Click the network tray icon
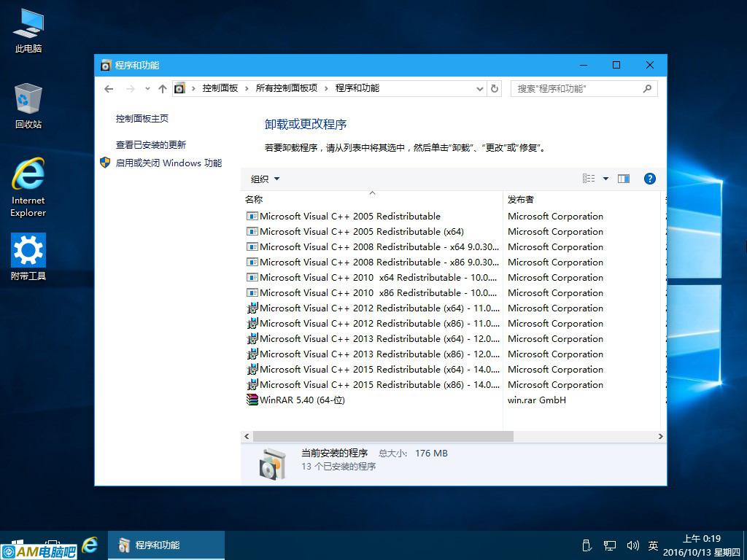Screen dimensions: 747x560 [x=610, y=545]
